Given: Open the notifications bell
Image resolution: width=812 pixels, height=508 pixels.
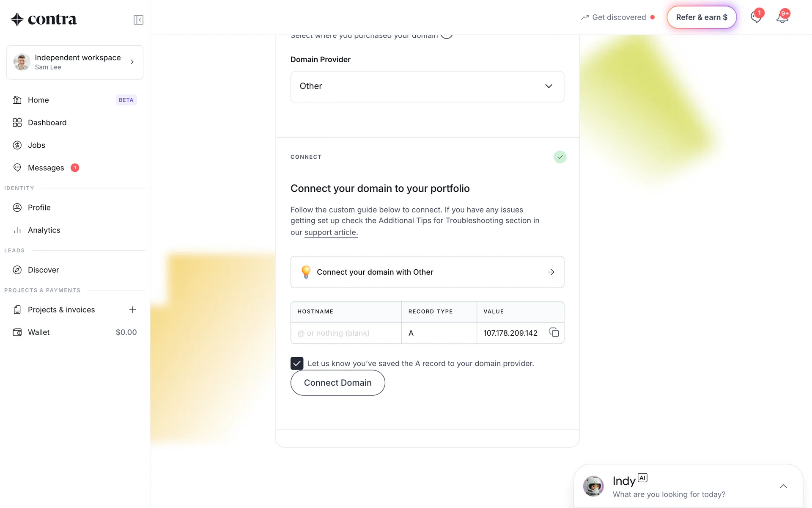Looking at the screenshot, I should click(782, 18).
